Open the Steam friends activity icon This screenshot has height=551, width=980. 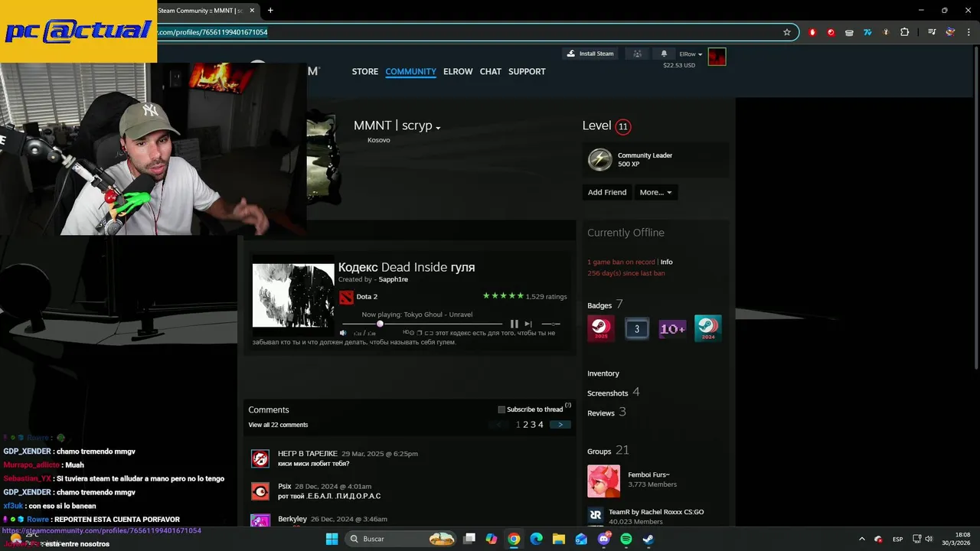tap(637, 54)
